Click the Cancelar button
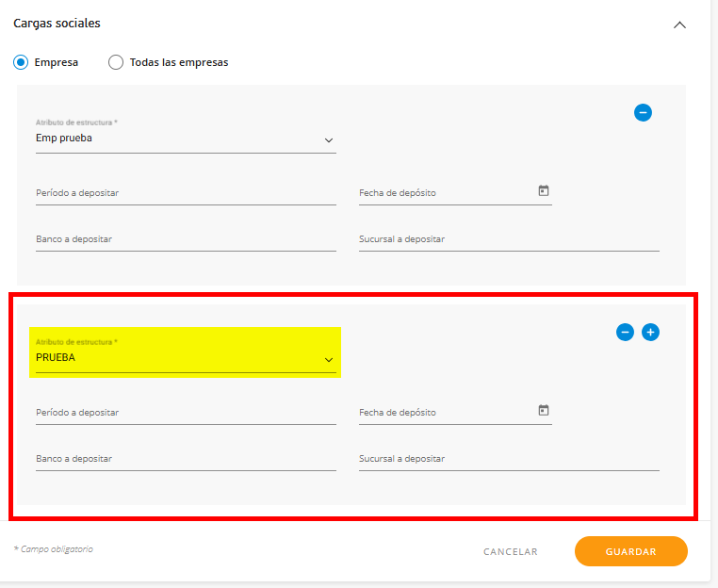 (510, 551)
